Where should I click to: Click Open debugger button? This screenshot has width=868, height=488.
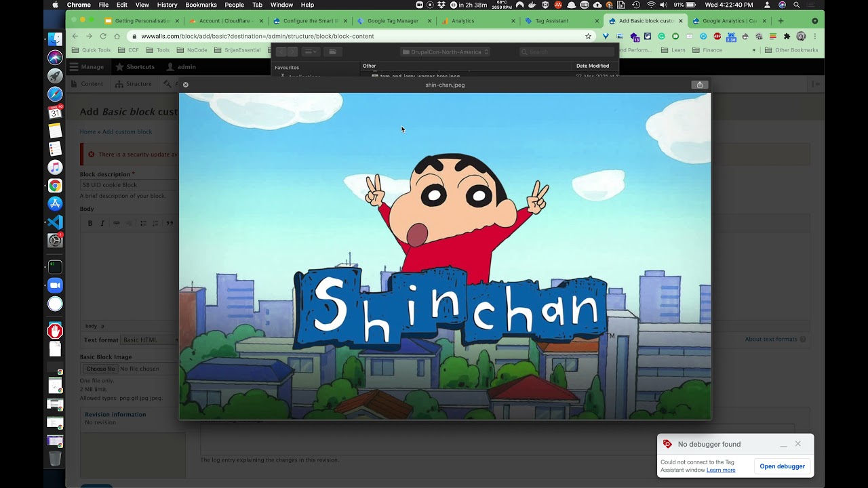[x=782, y=466]
